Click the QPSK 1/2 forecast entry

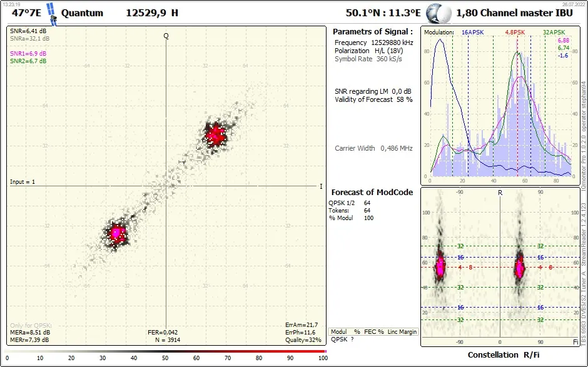340,203
